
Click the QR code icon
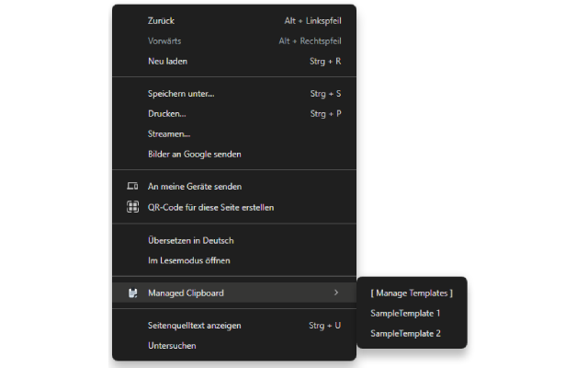click(132, 207)
